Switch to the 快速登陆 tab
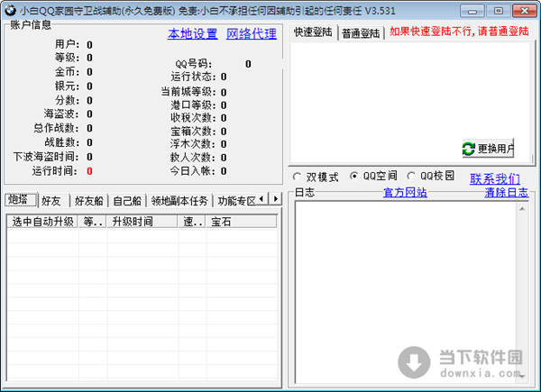 tap(314, 32)
